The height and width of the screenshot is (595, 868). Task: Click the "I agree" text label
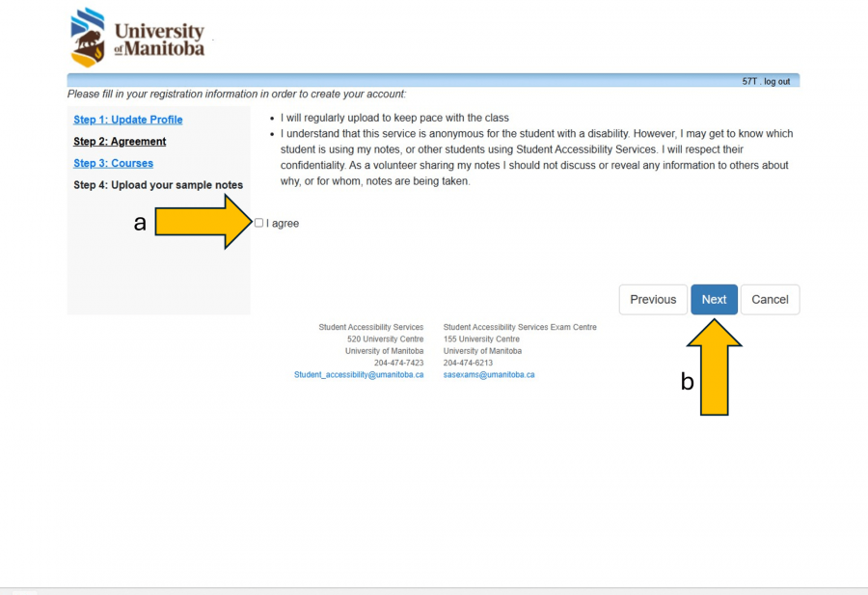click(282, 223)
